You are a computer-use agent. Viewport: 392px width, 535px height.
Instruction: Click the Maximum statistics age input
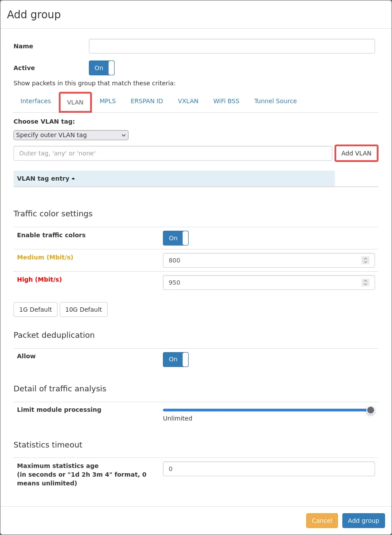coord(269,469)
